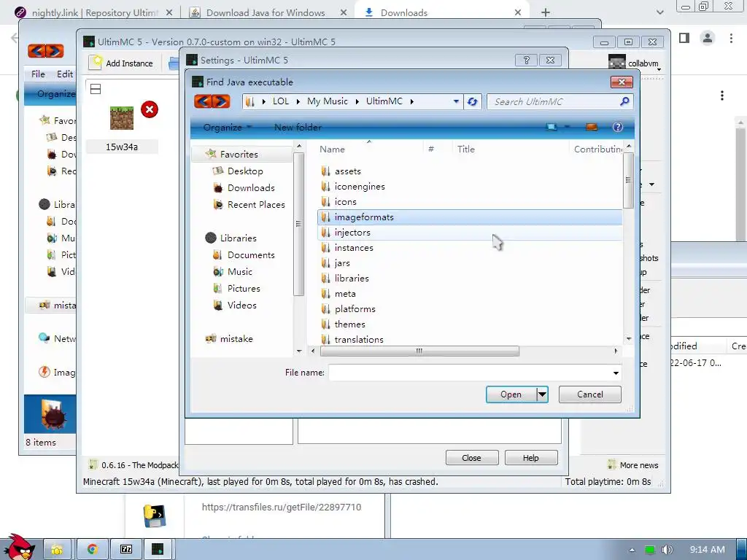Select the instances folder icon
Image resolution: width=747 pixels, height=560 pixels.
click(325, 248)
